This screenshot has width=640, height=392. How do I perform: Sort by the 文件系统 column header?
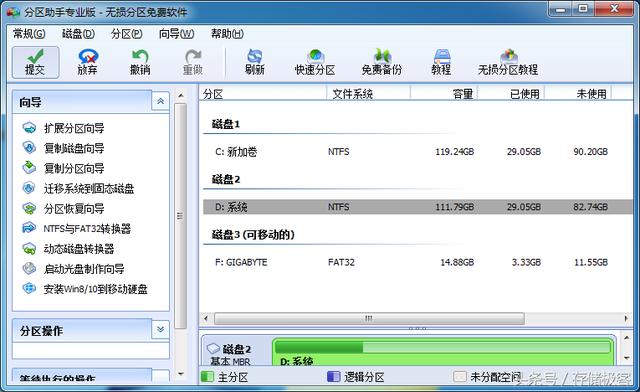pyautogui.click(x=369, y=94)
